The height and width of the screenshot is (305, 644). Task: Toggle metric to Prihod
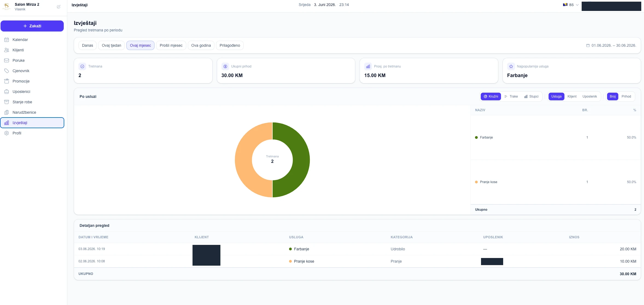click(626, 96)
